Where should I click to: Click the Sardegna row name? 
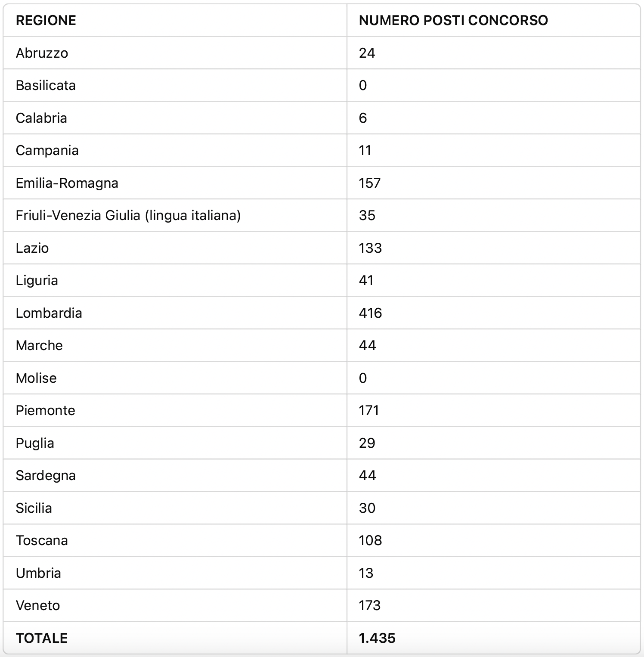pos(46,475)
